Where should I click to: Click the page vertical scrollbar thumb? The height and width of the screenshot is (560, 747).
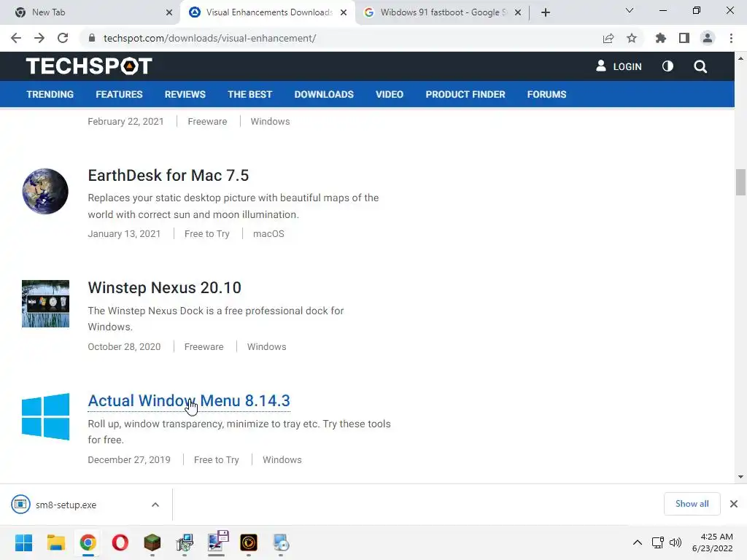pos(740,182)
